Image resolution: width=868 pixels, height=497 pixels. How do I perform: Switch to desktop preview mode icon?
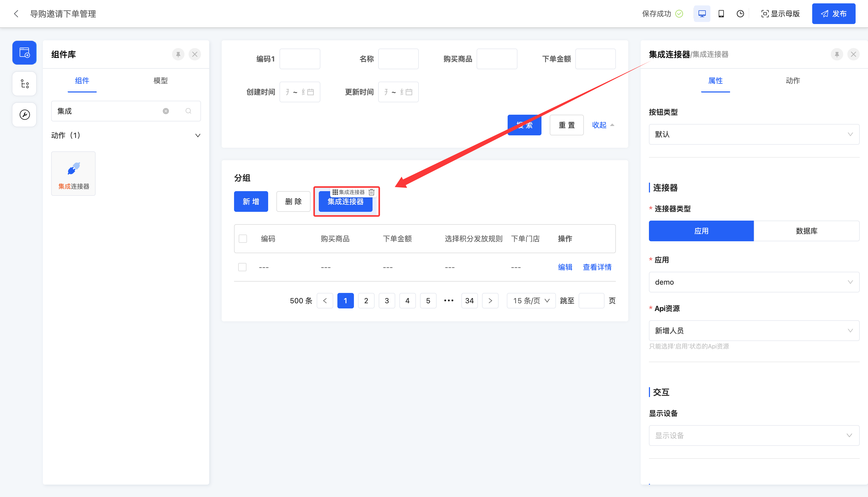tap(702, 14)
